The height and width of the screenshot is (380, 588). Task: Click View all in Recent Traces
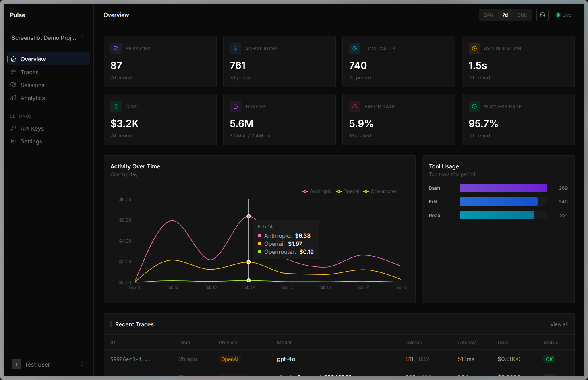559,324
